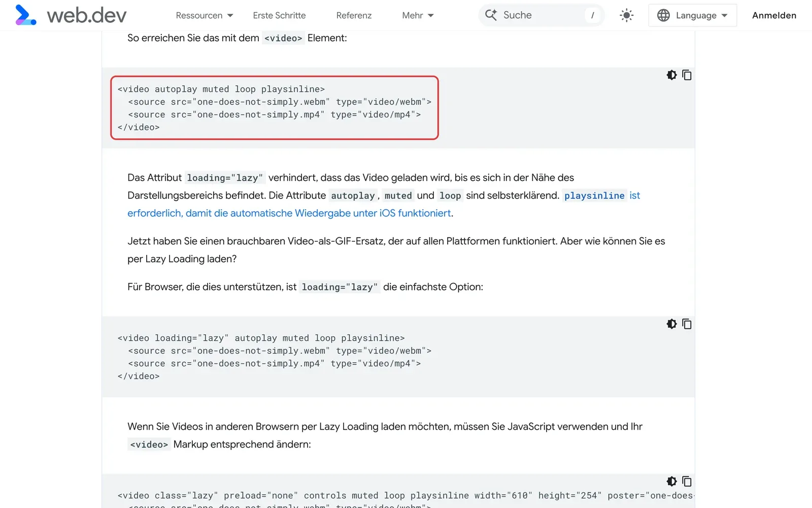
Task: Toggle dark theme for the class="lazy" code block
Action: coord(671,482)
